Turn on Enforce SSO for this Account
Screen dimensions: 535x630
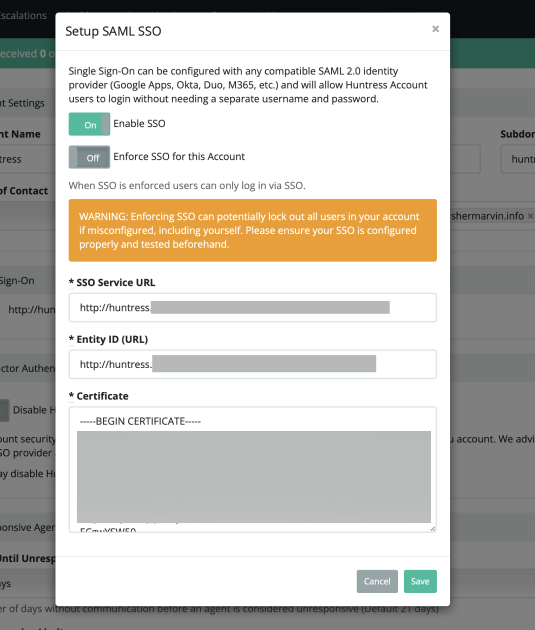click(89, 157)
